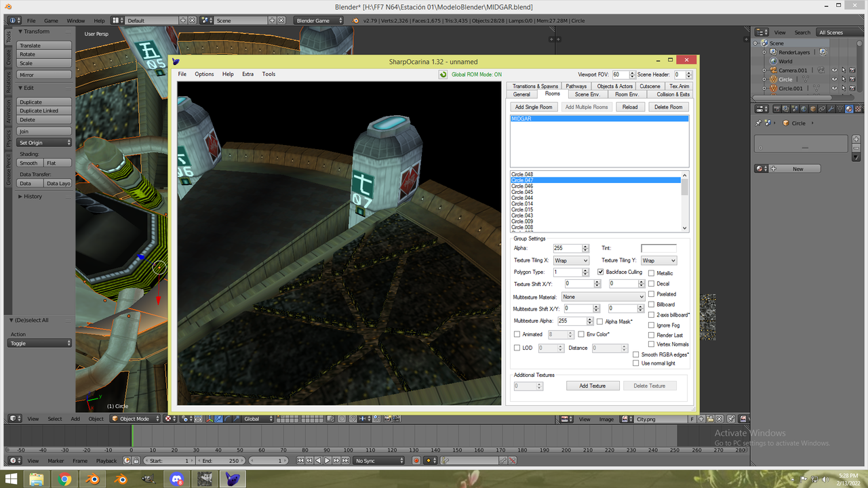The width and height of the screenshot is (868, 488).
Task: Open Discord from the taskbar
Action: point(178,479)
